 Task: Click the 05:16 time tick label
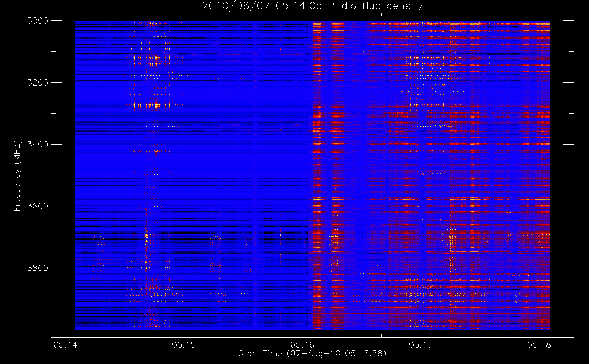pos(303,345)
